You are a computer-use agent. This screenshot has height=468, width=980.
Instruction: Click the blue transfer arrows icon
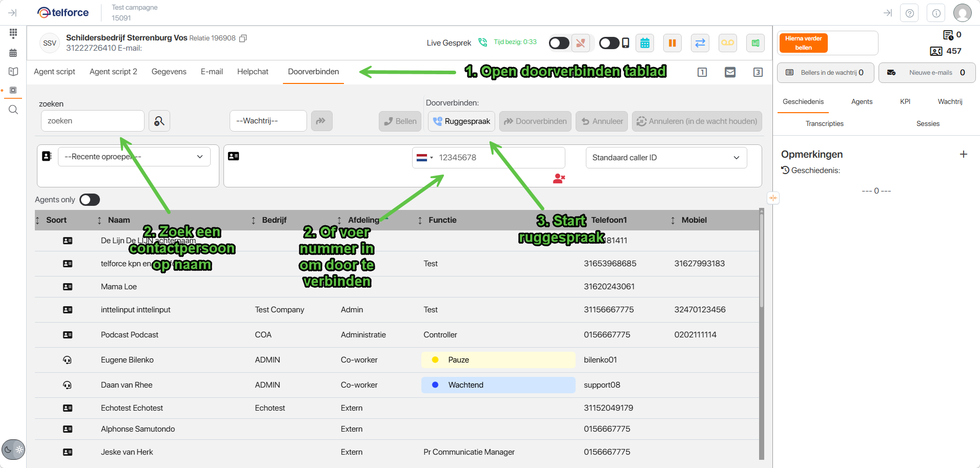pyautogui.click(x=700, y=43)
